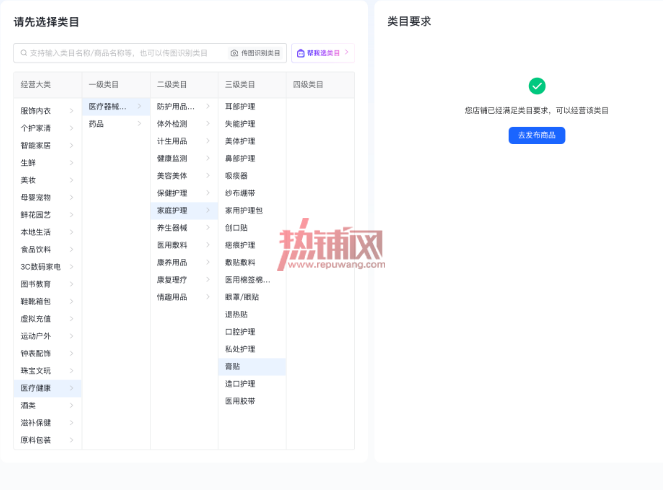
Task: Open the 帮我选类目 assistant button
Action: click(x=323, y=53)
